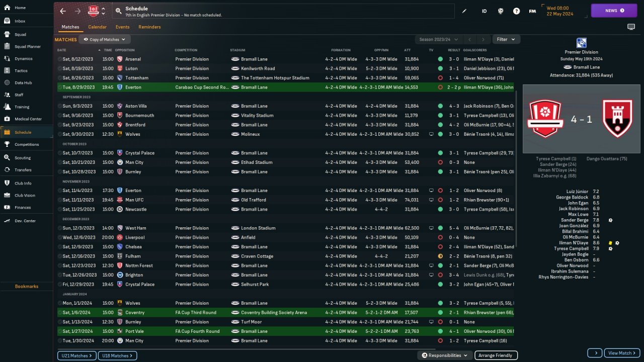The height and width of the screenshot is (362, 644).
Task: Click the monitor display icon under News
Action: point(631,27)
